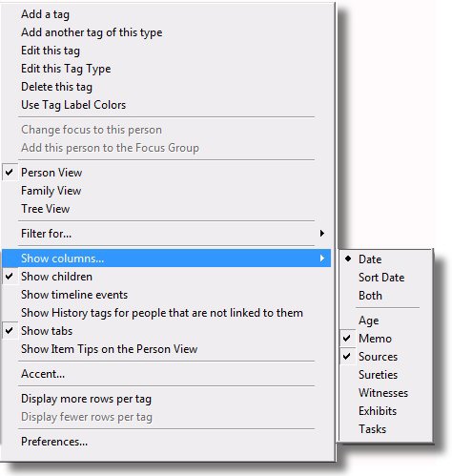Expand the Filter for... submenu arrow
This screenshot has width=452, height=476.
[322, 234]
